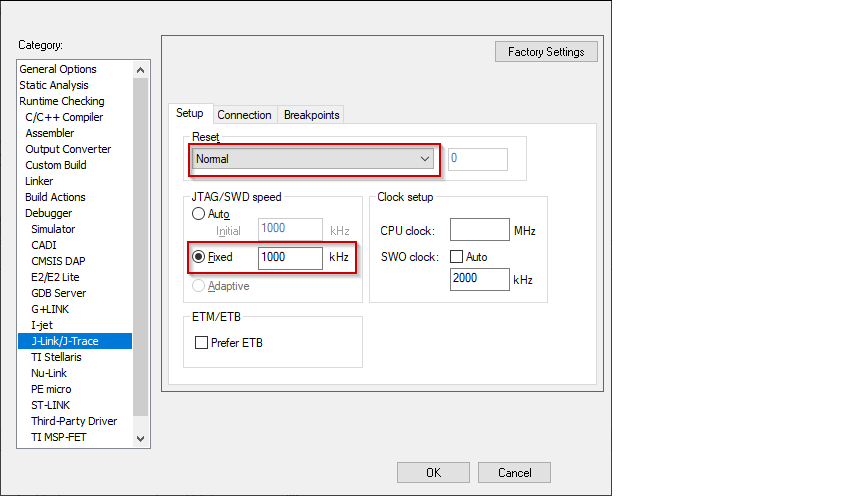Select the Auto speed radio button
Screen dimensions: 852x496
click(199, 214)
